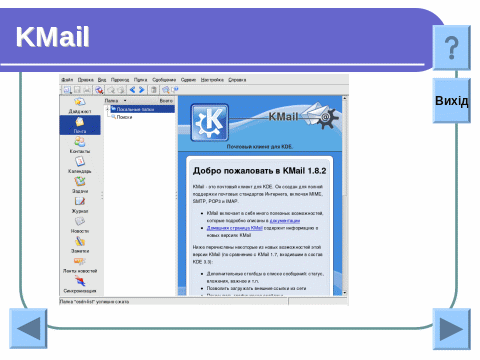480x360 pixels.
Task: Open the Настройка menu
Action: (x=212, y=80)
